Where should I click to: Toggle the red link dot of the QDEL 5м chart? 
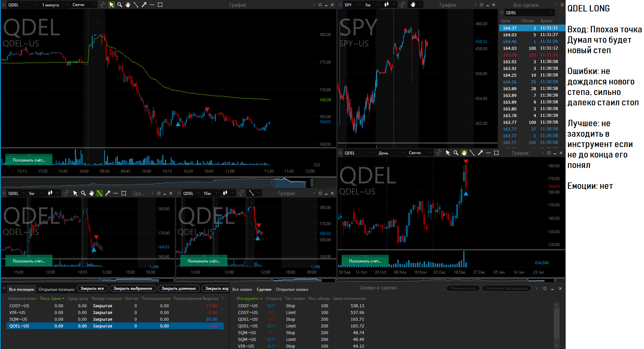tap(4, 193)
